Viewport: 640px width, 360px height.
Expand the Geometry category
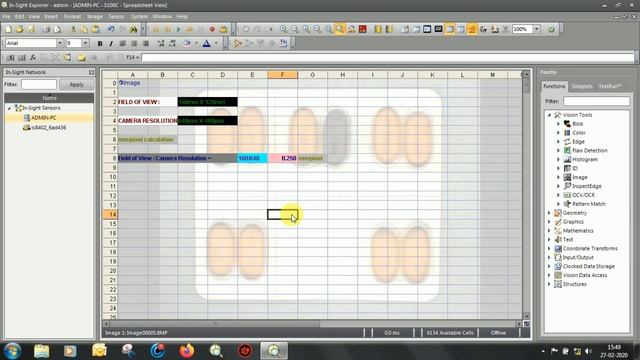click(x=549, y=213)
